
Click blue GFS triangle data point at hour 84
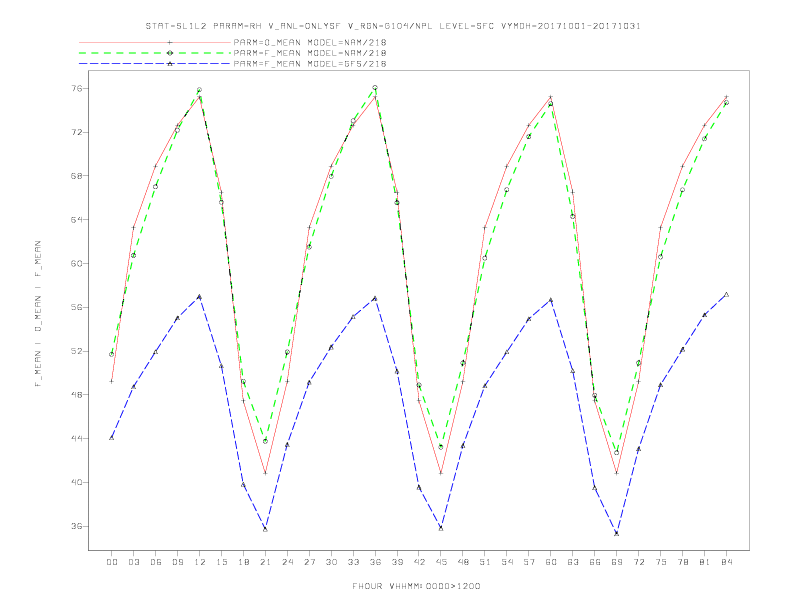[726, 294]
